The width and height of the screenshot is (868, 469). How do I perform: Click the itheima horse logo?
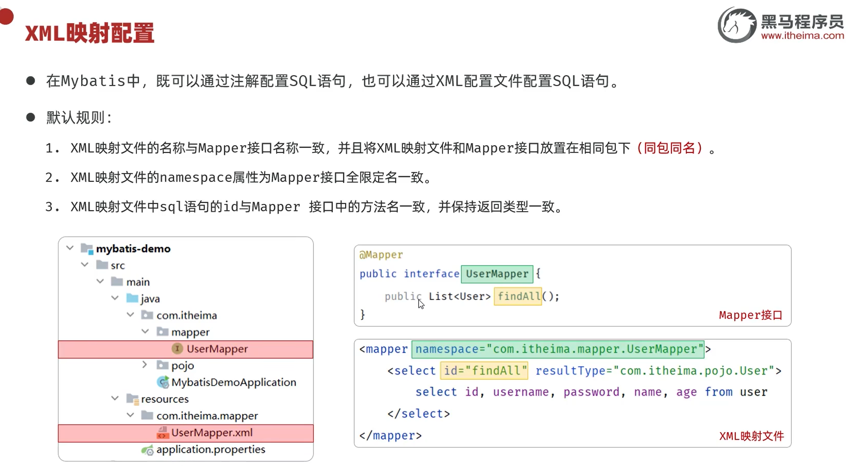point(737,25)
